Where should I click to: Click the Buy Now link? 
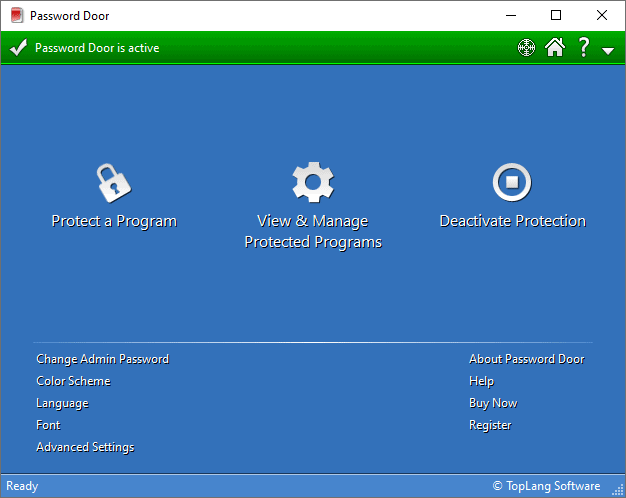(x=493, y=403)
